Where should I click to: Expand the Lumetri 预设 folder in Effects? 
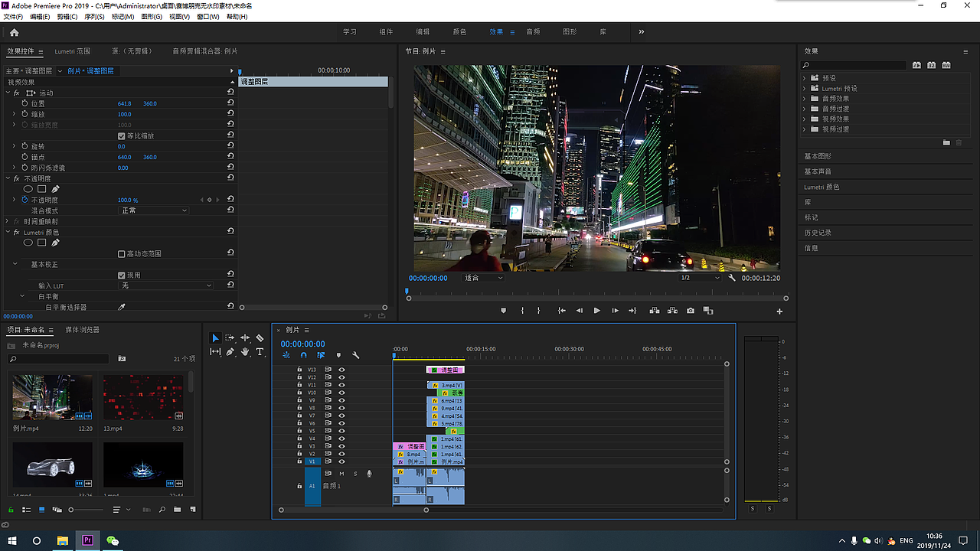tap(805, 88)
